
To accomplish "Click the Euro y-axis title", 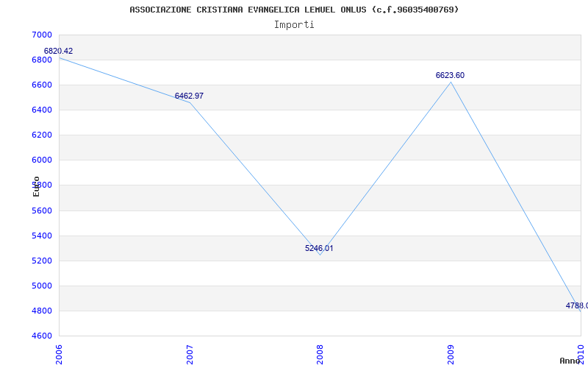I will click(36, 186).
